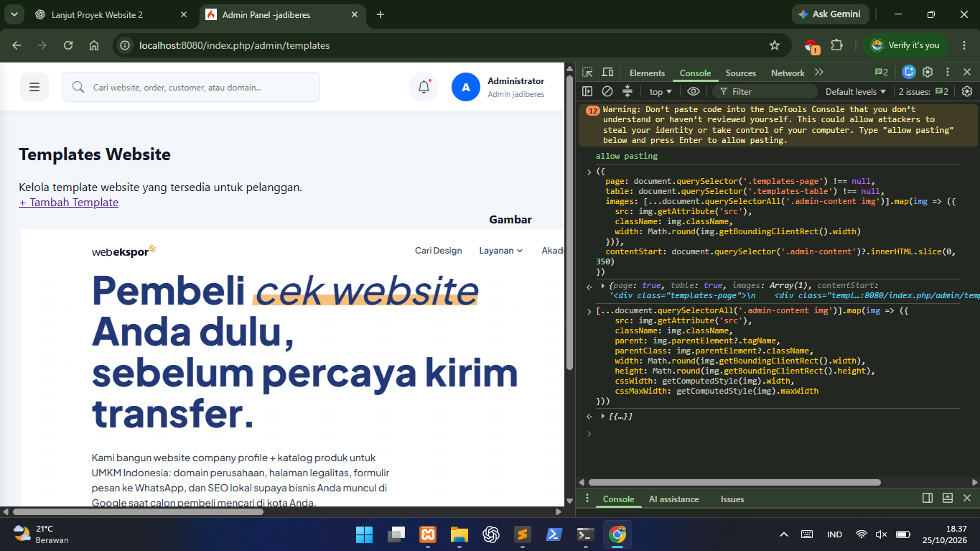This screenshot has height=551, width=980.
Task: Expand the logged object with page: true
Action: pyautogui.click(x=603, y=286)
